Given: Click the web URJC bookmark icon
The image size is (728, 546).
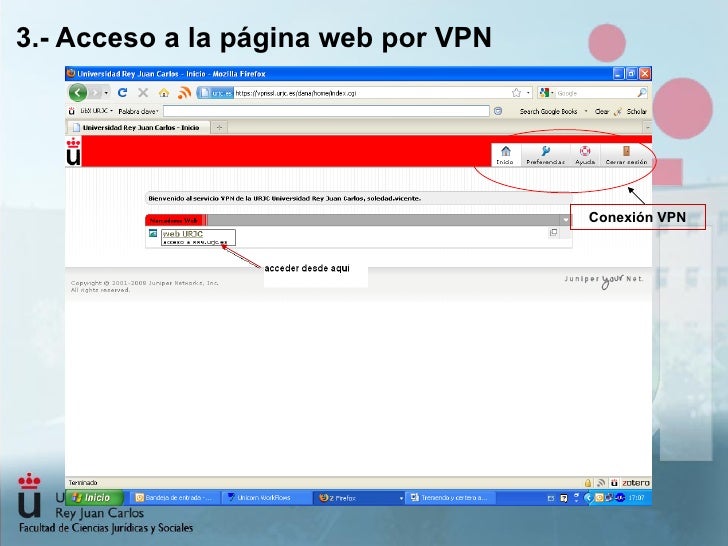Looking at the screenshot, I should (153, 233).
